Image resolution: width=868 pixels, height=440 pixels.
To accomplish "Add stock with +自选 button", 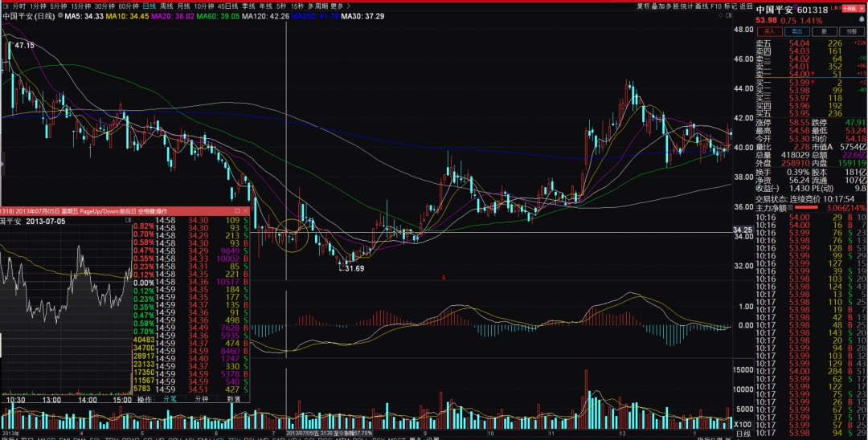I will point(849,8).
